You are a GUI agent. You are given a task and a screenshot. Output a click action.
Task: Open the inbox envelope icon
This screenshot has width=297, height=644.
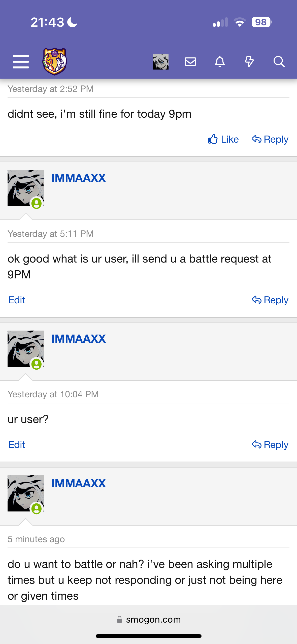tap(190, 61)
